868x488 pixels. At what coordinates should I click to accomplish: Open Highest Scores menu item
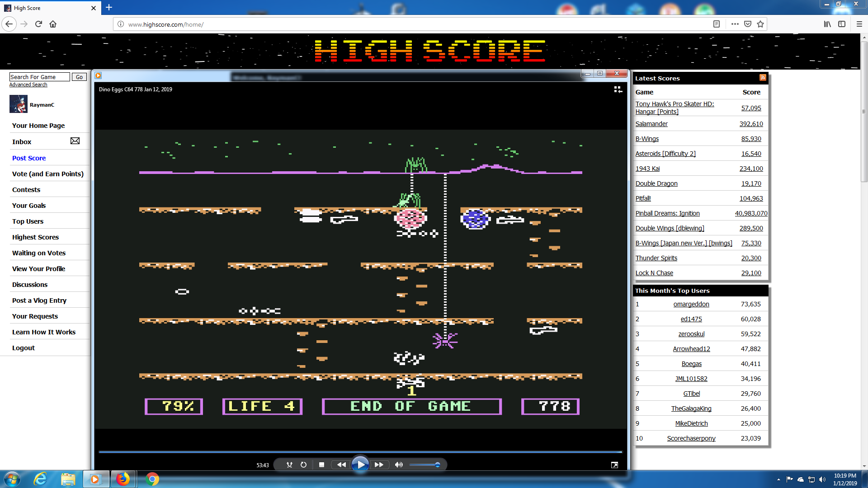click(x=35, y=237)
